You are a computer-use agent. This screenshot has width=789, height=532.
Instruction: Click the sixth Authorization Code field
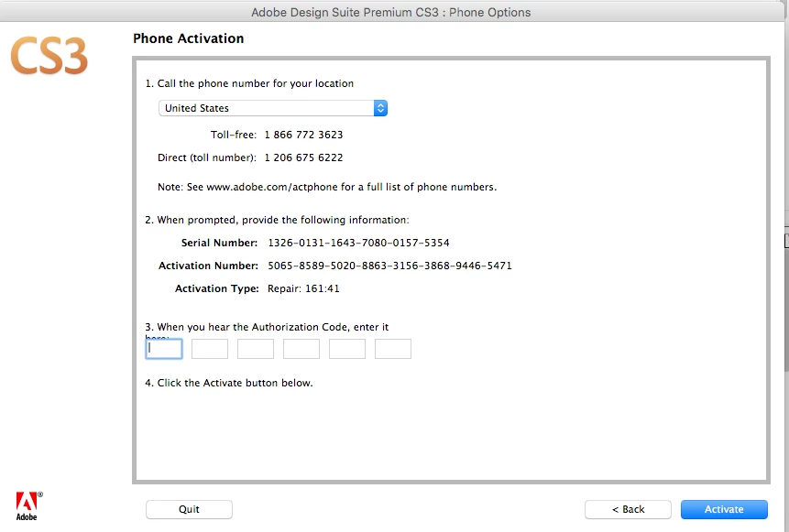(x=393, y=349)
